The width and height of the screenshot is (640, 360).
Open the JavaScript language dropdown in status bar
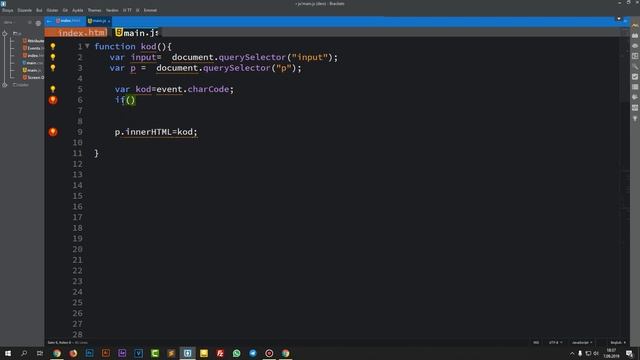582,342
